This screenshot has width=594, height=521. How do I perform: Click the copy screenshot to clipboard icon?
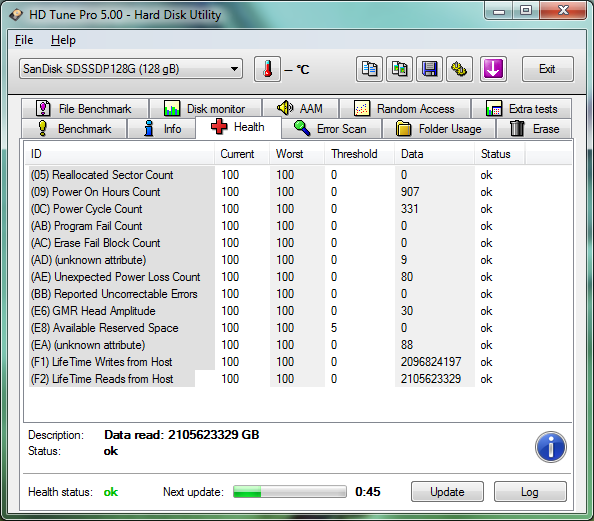(399, 69)
